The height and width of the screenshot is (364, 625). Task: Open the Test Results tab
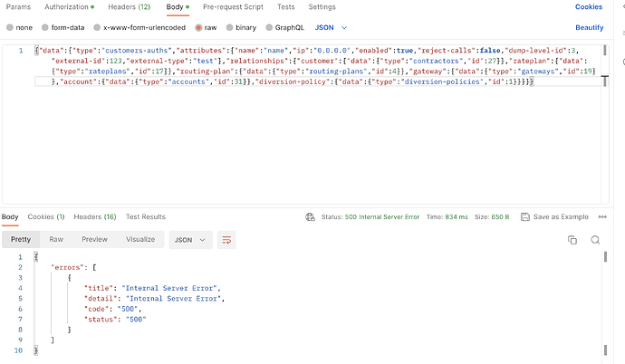[146, 216]
